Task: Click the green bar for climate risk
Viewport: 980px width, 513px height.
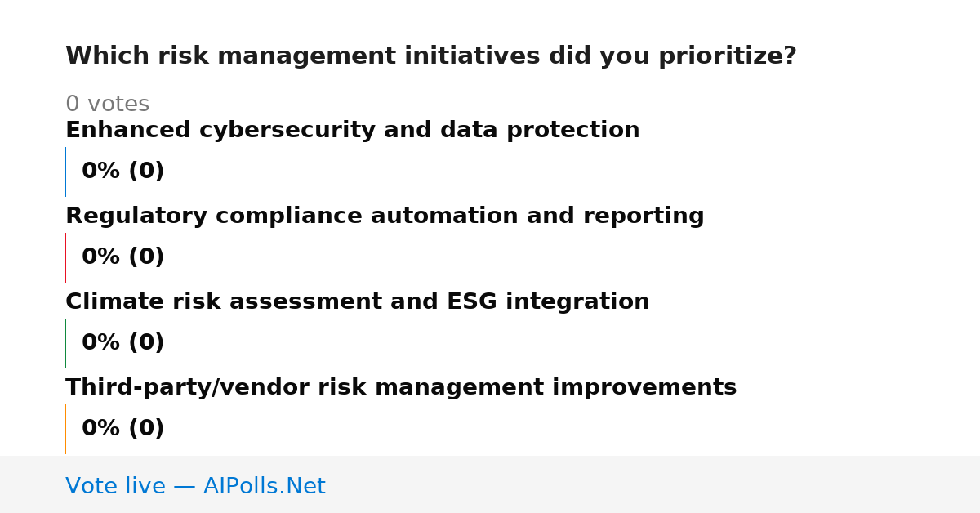Action: (x=65, y=343)
